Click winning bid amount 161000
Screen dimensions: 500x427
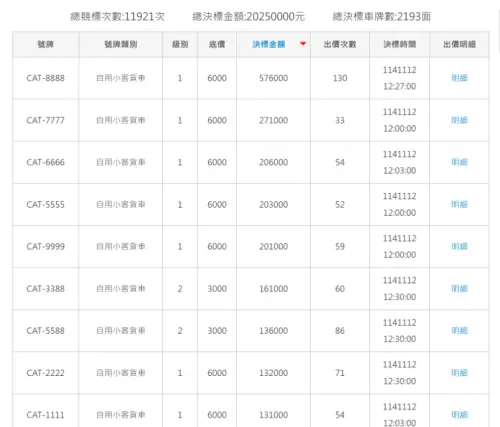click(274, 289)
